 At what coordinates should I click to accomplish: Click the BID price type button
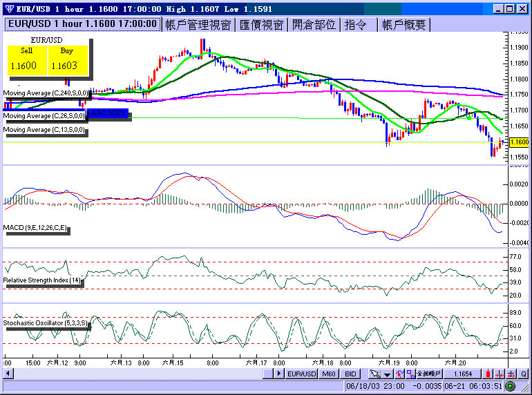pos(350,374)
